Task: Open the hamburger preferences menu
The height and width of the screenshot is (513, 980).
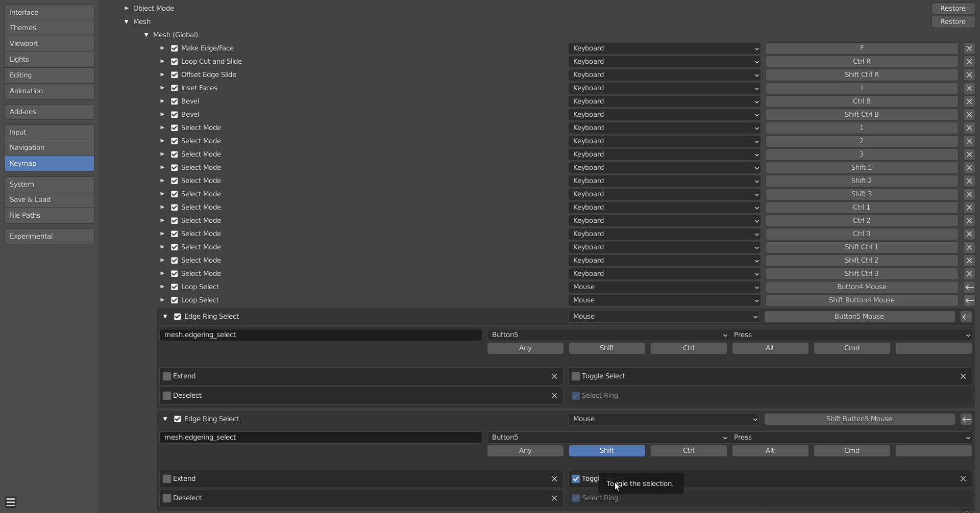Action: point(11,502)
